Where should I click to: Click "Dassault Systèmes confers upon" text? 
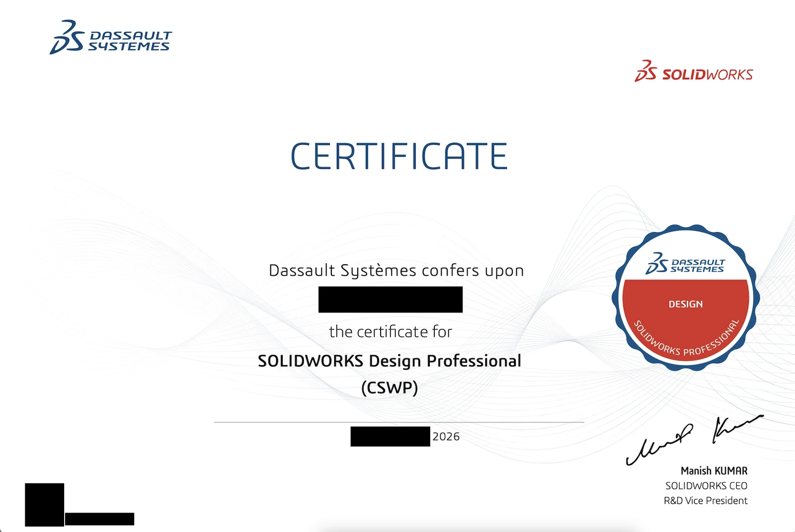tap(397, 271)
